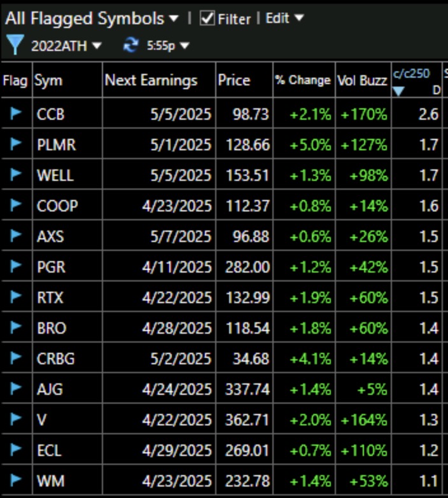This screenshot has width=448, height=498.
Task: Click the +164% Vol Buzz value
Action: (x=364, y=420)
